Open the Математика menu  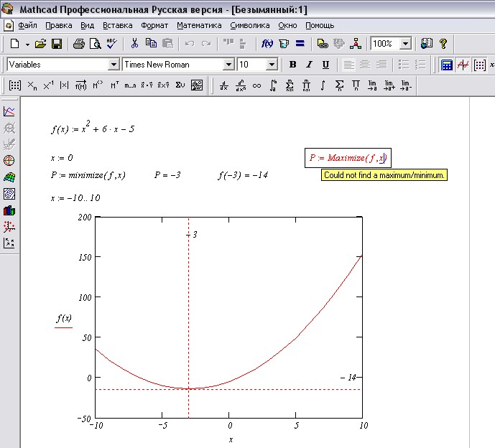pos(199,26)
